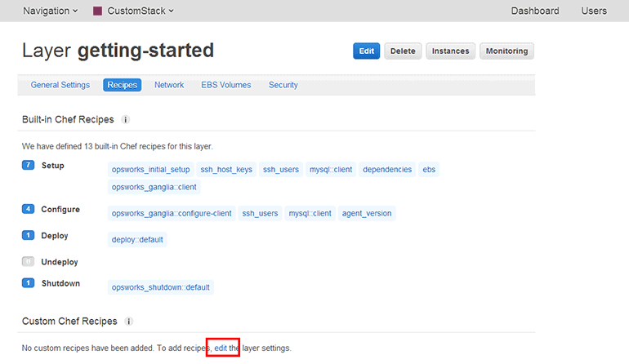
Task: Select the opsworks_initial_setup recipe tag
Action: (151, 170)
